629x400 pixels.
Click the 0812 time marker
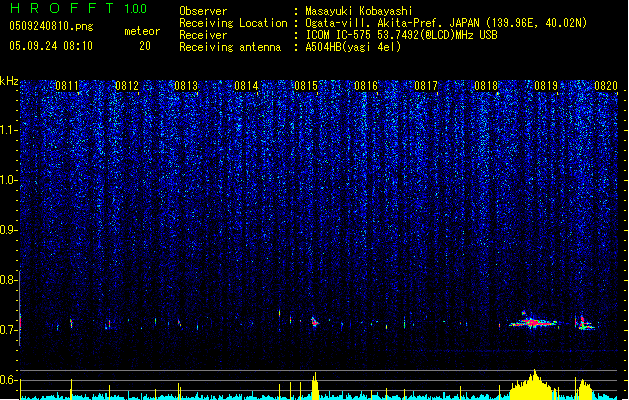[127, 86]
